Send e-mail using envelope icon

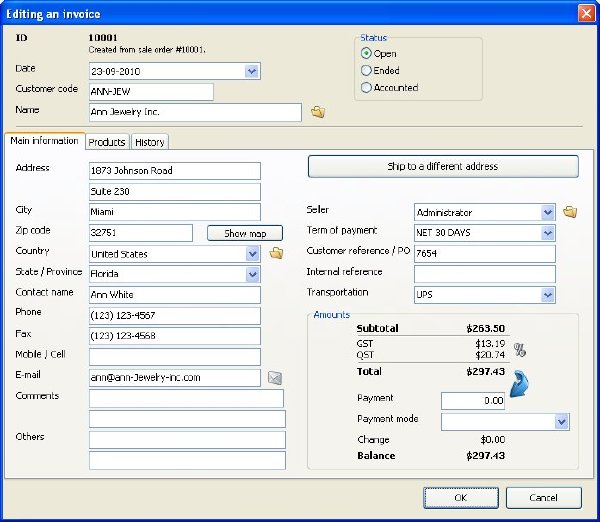[275, 378]
